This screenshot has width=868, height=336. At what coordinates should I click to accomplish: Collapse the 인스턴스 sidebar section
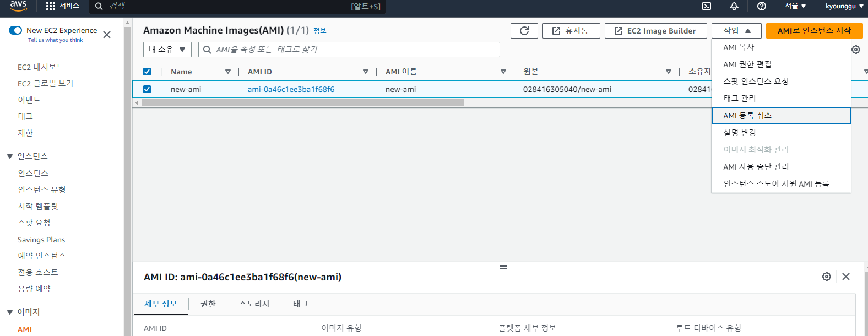point(10,156)
